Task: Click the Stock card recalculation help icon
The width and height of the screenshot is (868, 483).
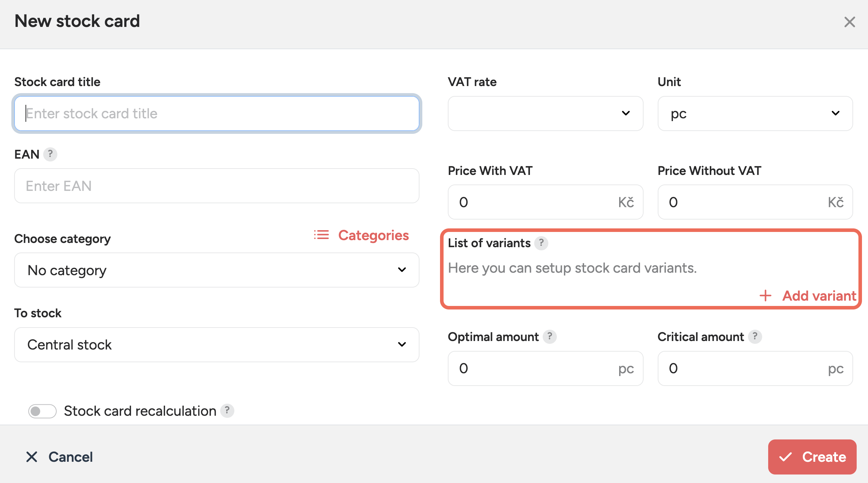Action: pyautogui.click(x=227, y=411)
